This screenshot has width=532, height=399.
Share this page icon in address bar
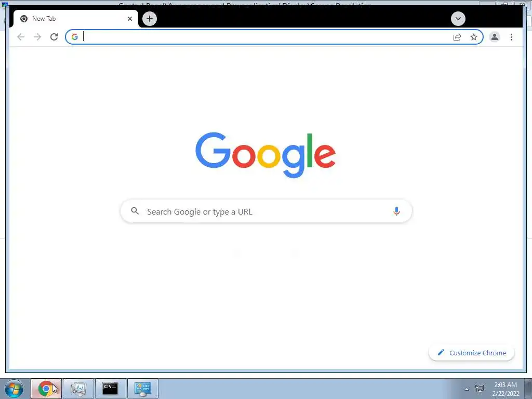point(457,37)
